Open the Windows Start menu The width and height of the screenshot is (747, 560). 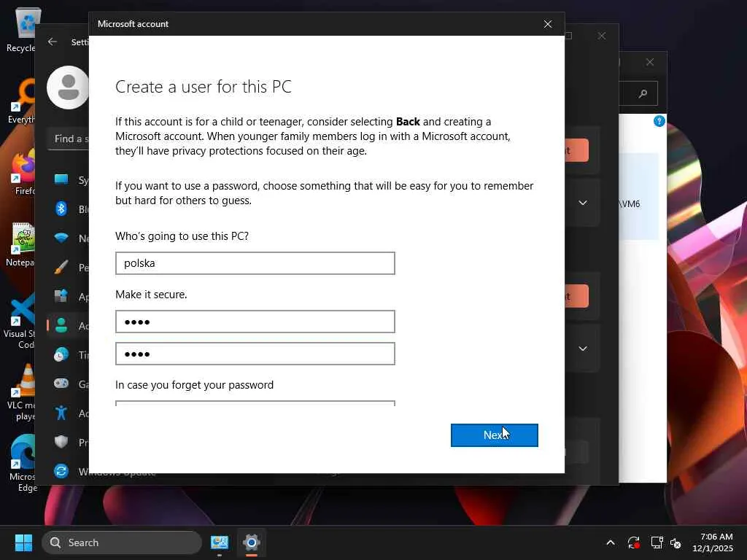click(23, 542)
